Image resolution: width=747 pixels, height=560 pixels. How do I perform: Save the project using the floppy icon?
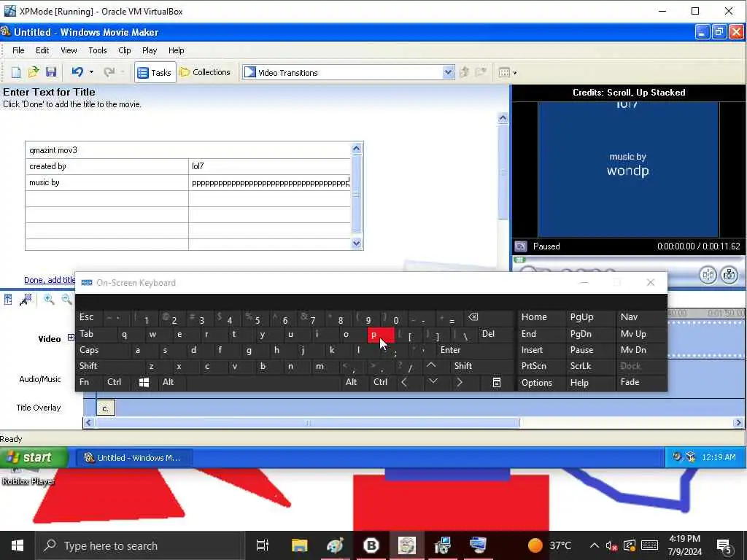tap(51, 72)
